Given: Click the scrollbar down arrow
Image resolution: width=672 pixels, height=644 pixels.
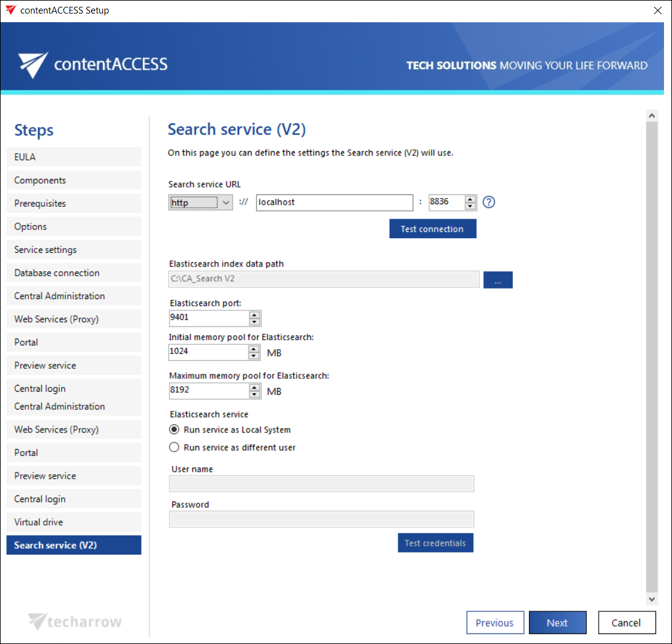Looking at the screenshot, I should point(652,599).
